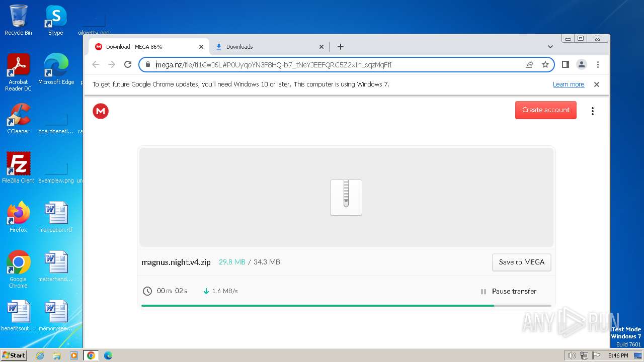Viewport: 644px width, 362px height.
Task: Click the Windows Start button
Action: coord(14,355)
